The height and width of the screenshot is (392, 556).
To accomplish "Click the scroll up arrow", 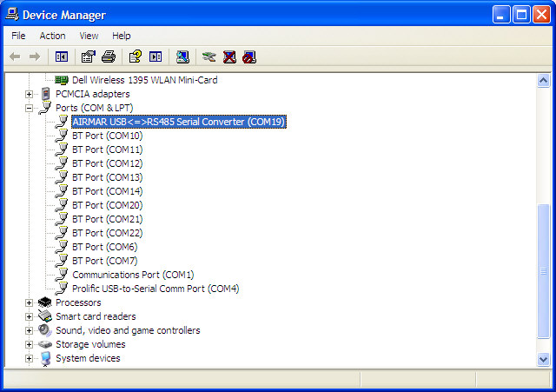I will tap(544, 81).
